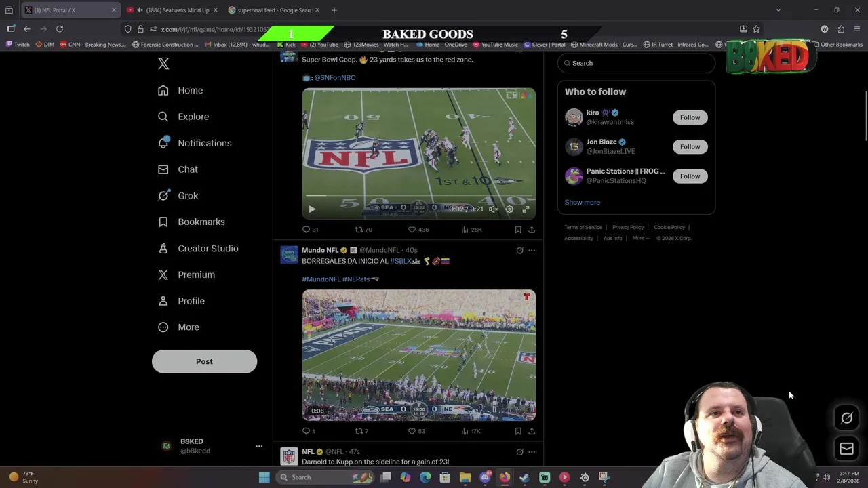Open the Twitch bookmark
The image size is (868, 488).
pyautogui.click(x=18, y=45)
